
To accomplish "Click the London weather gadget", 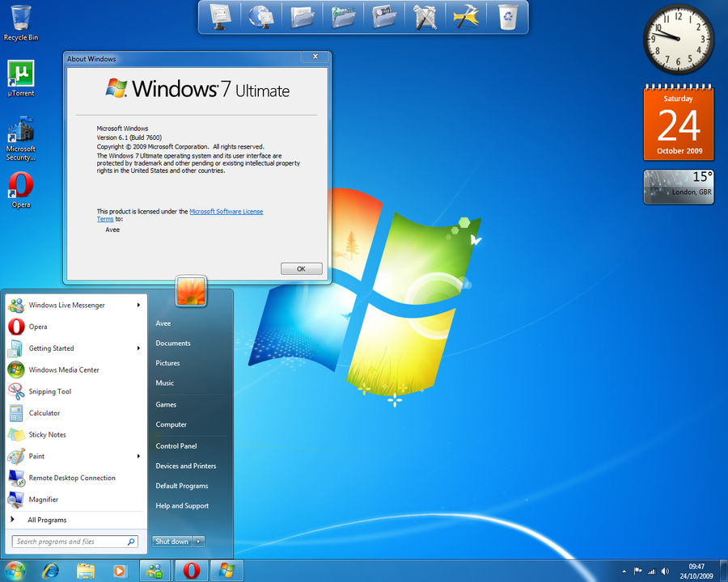I will pos(679,187).
